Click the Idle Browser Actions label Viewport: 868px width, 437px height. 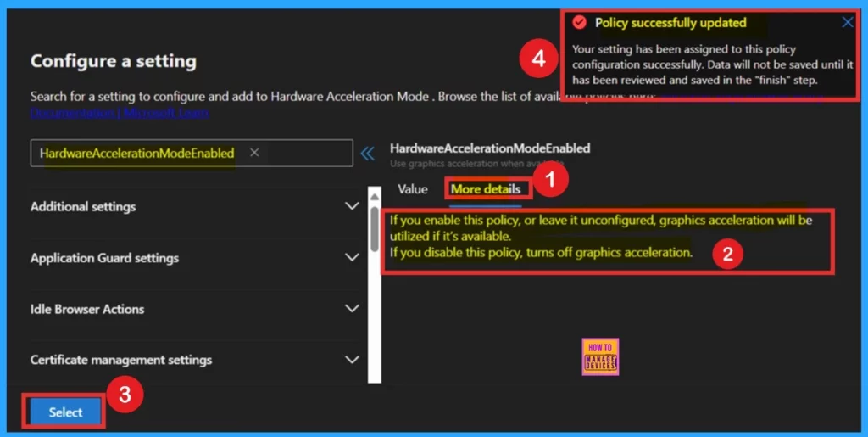coord(87,309)
